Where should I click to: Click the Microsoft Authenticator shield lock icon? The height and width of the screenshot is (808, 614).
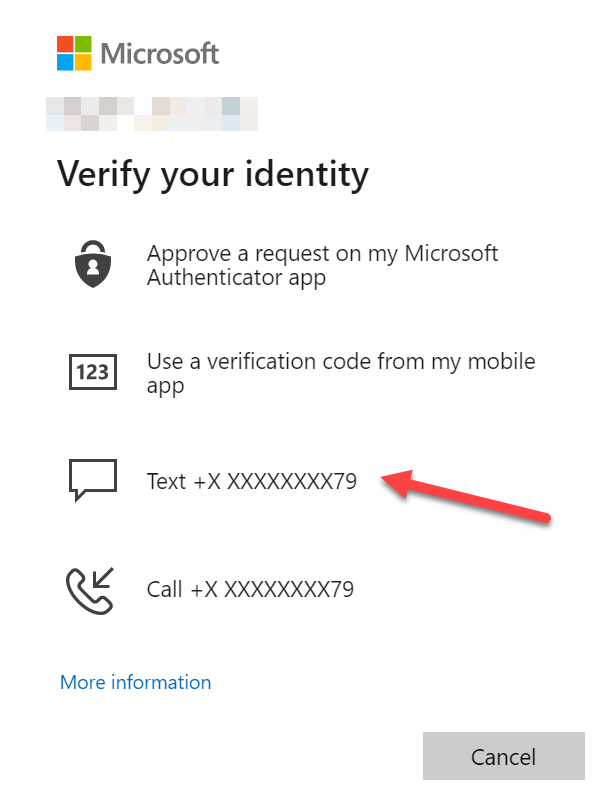click(x=93, y=265)
